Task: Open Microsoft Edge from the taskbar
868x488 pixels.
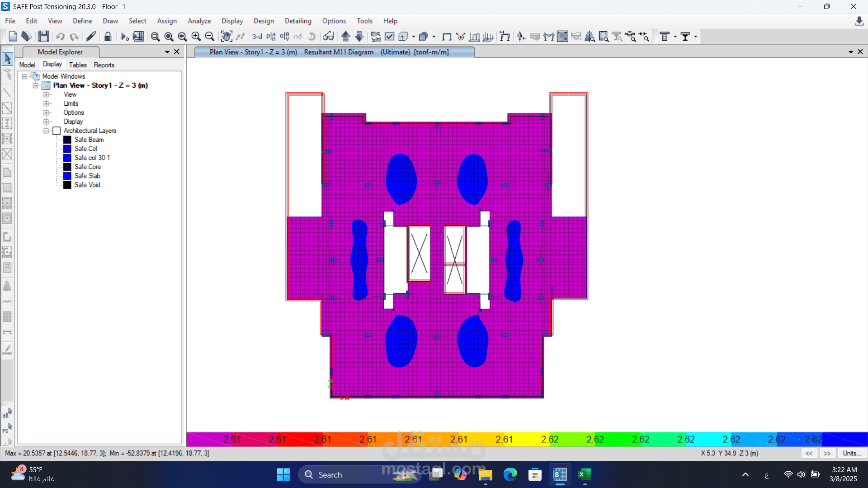Action: (x=510, y=474)
